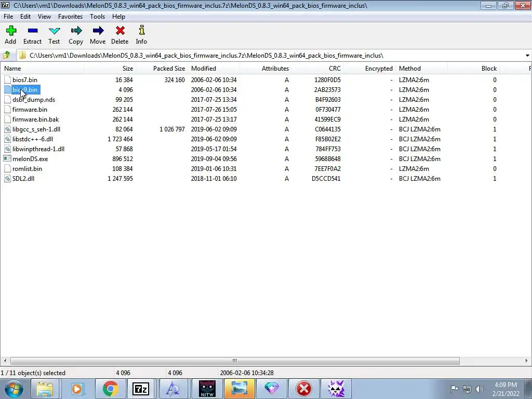Screen dimensions: 532x399
Task: Click CRC value 1280F0D5
Action: 327,79
